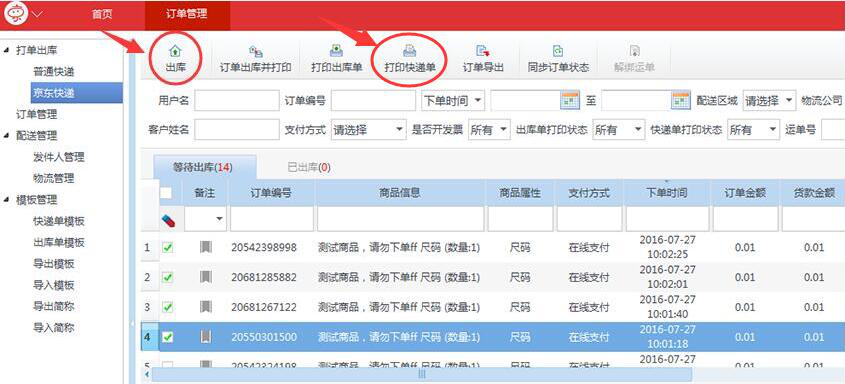Click 打印出库单 toolbar icon
Image resolution: width=845 pixels, height=384 pixels.
(x=336, y=51)
